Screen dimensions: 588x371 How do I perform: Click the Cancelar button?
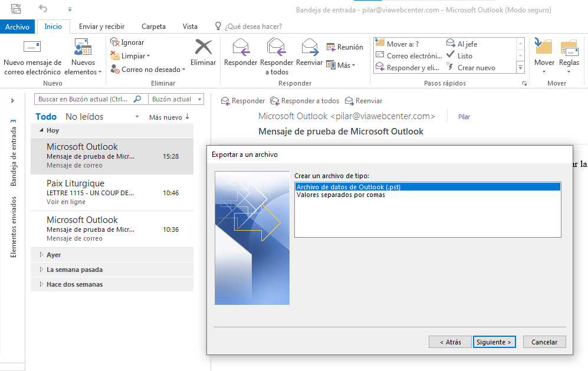pyautogui.click(x=544, y=342)
